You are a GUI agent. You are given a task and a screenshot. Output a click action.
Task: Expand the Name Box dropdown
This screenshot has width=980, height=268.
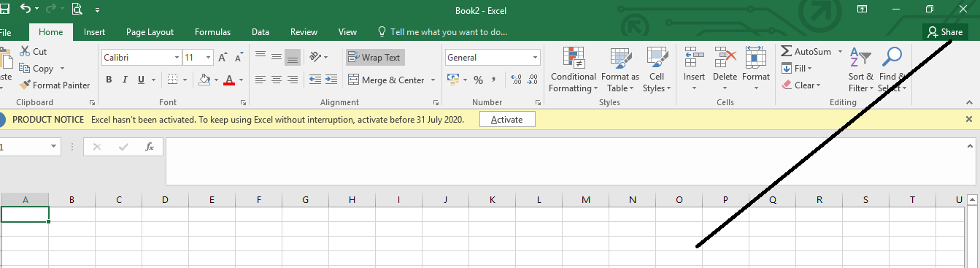54,147
